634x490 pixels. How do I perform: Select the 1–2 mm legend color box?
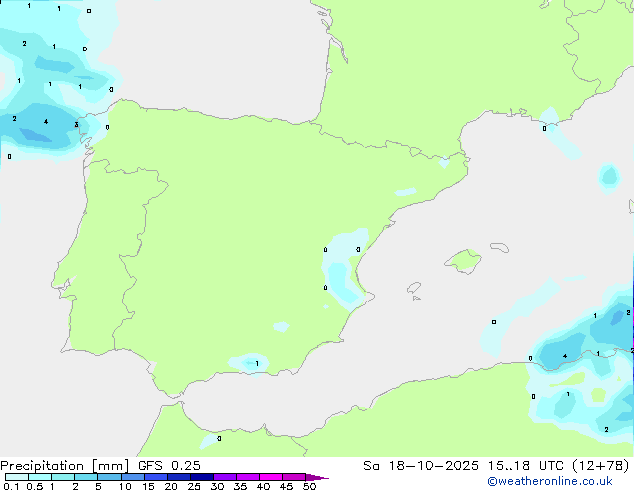(x=63, y=477)
